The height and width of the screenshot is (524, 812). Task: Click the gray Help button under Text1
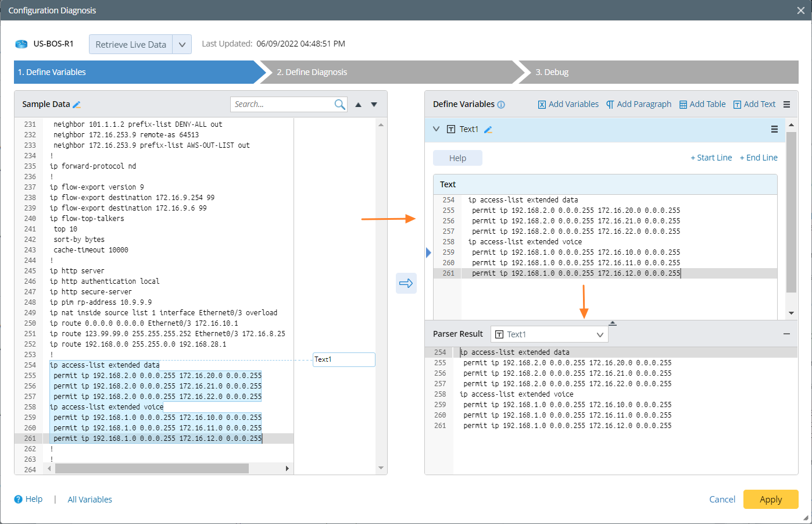(457, 158)
